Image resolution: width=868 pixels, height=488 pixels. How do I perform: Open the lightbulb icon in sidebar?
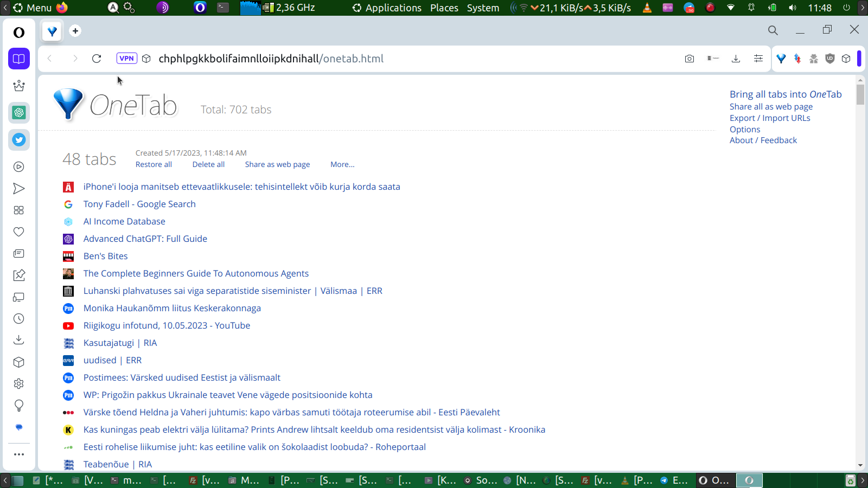click(19, 406)
